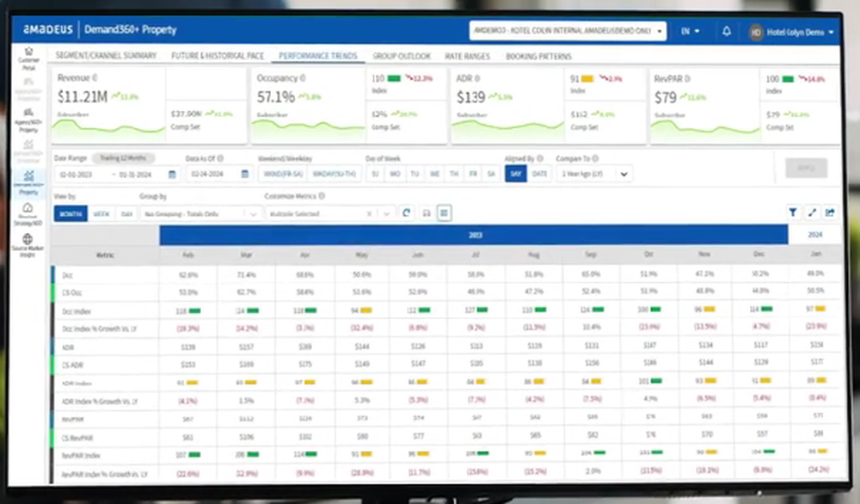Expand the table to full screen
860x504 pixels.
(x=812, y=212)
